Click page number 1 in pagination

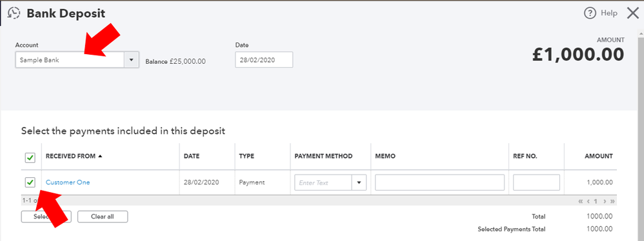click(596, 201)
